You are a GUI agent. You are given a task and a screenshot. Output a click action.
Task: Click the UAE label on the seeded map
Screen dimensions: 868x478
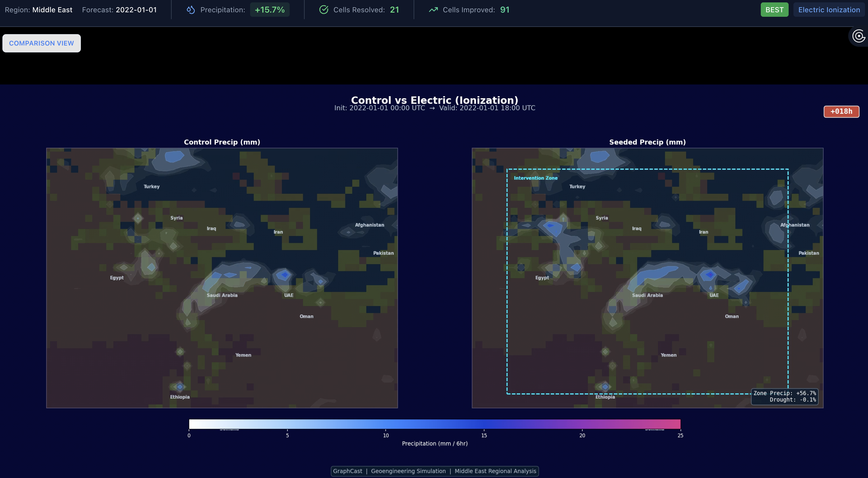click(714, 295)
